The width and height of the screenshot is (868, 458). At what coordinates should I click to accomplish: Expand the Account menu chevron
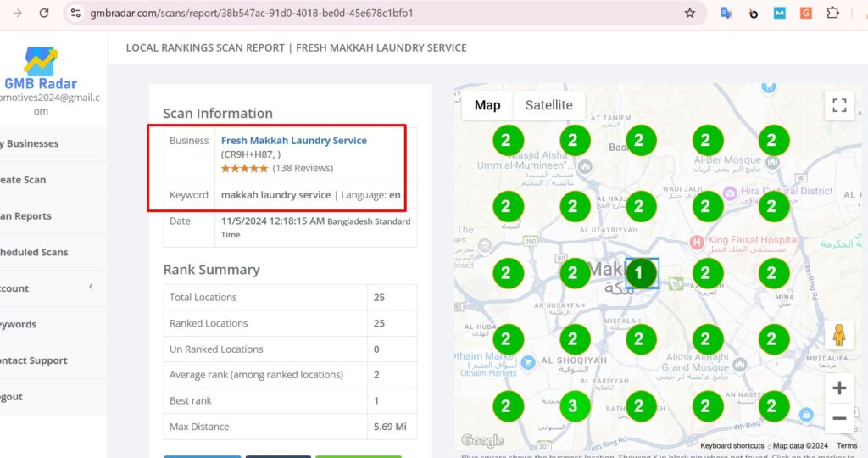tap(91, 287)
